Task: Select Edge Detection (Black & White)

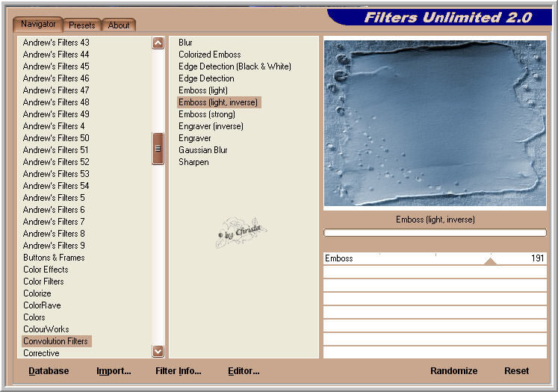Action: coord(235,66)
